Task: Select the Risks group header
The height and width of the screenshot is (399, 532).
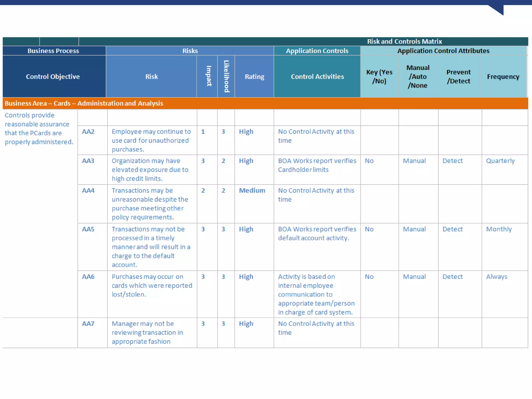Action: [190, 51]
